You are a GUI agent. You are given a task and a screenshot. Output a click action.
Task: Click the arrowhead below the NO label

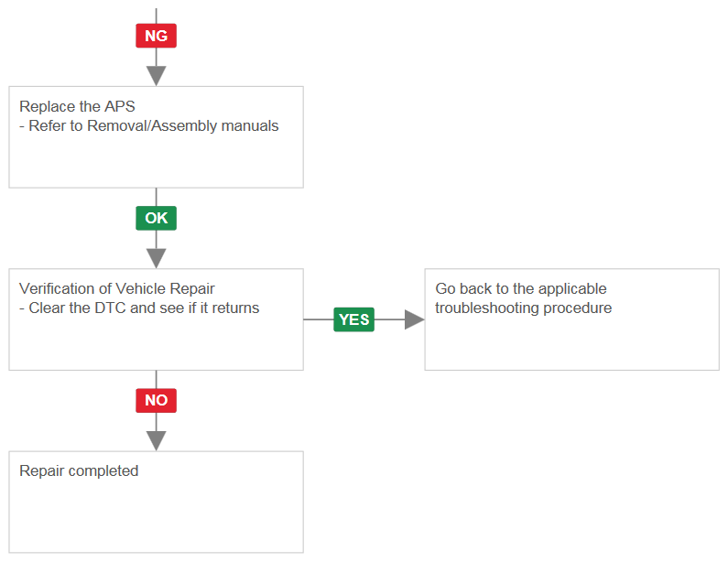[x=156, y=440]
